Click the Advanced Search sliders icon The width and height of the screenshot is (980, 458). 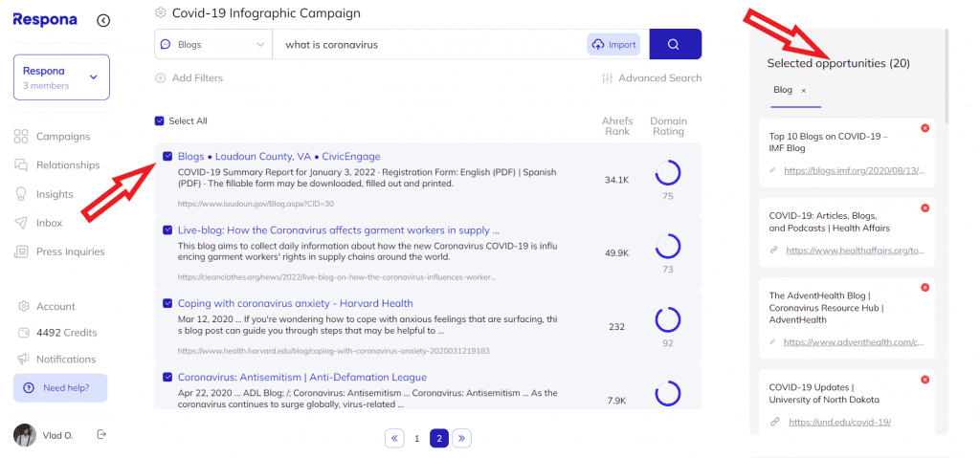click(x=607, y=78)
